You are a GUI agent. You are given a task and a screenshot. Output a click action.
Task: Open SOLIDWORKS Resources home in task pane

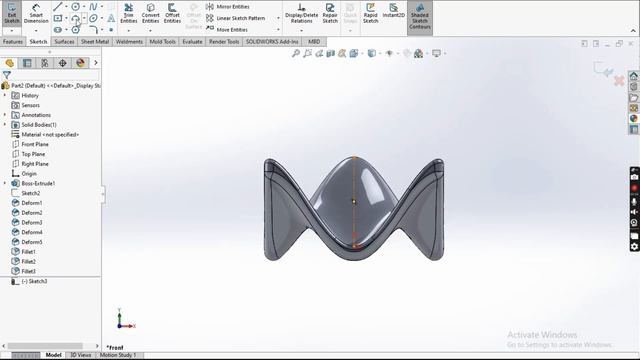point(633,76)
